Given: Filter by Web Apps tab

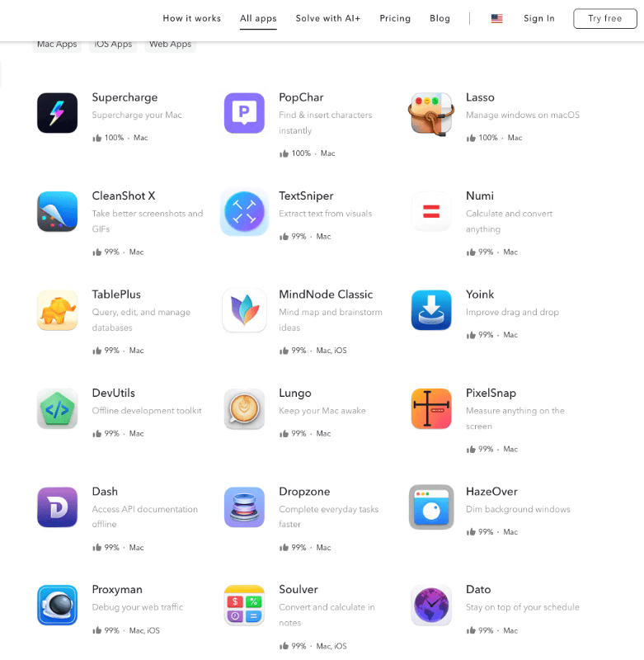Looking at the screenshot, I should point(171,45).
